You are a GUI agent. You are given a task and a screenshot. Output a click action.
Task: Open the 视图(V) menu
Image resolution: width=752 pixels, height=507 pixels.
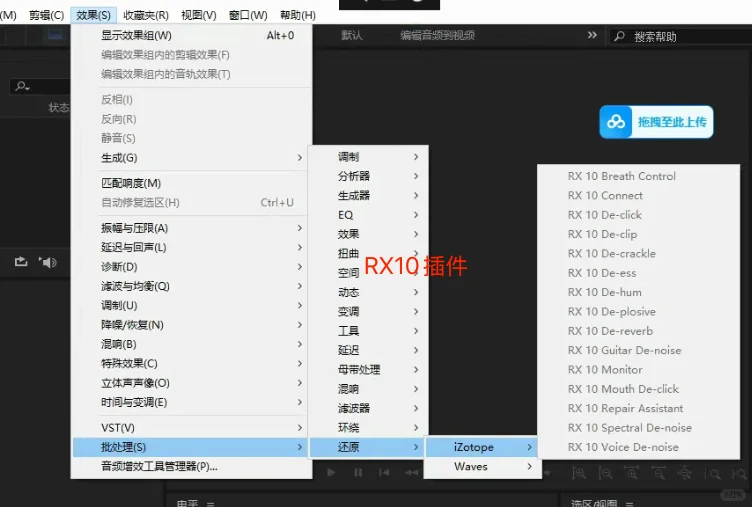point(199,15)
